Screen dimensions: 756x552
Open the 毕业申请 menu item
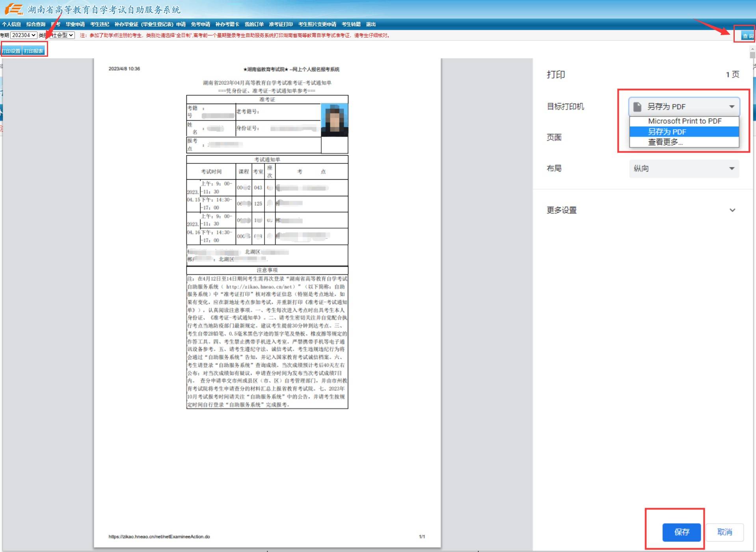(x=75, y=24)
